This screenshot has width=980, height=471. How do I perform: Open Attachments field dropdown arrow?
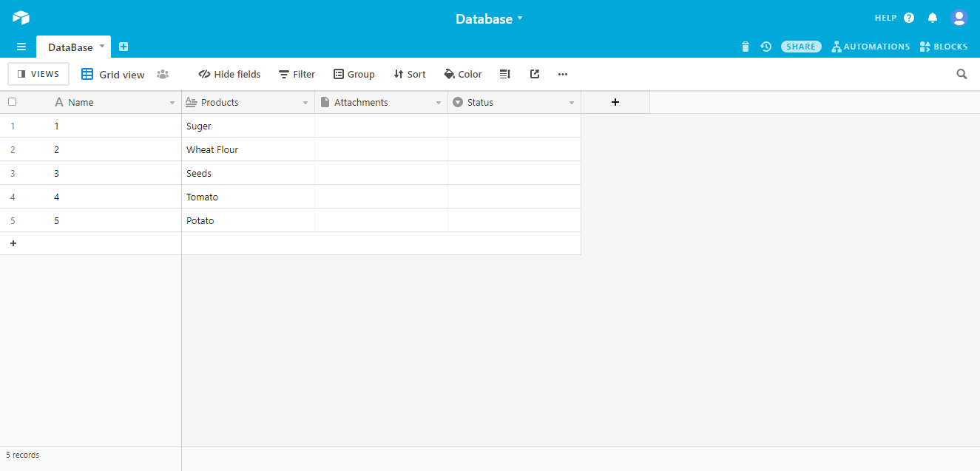439,103
